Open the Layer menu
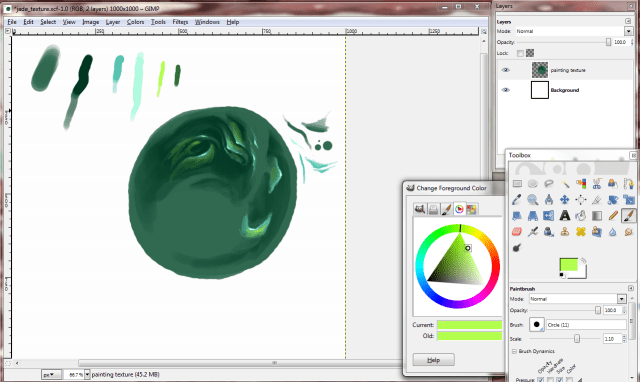Image resolution: width=640 pixels, height=382 pixels. tap(113, 22)
